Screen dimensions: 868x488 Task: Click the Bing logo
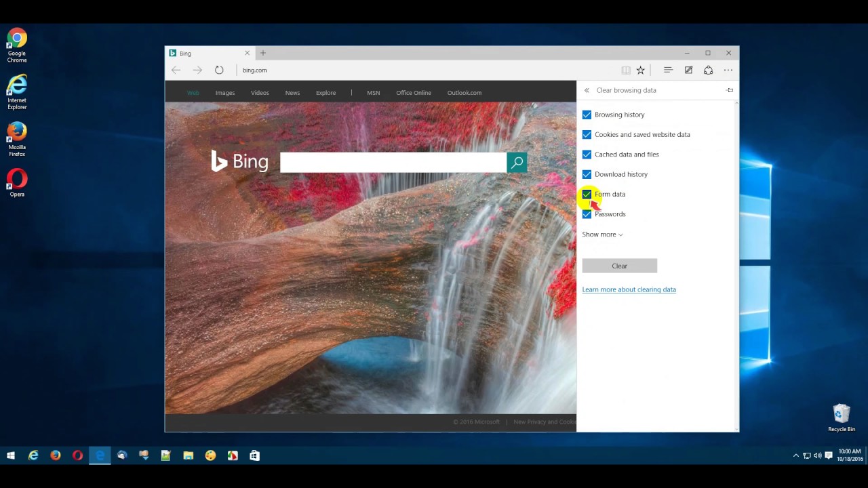click(x=239, y=161)
